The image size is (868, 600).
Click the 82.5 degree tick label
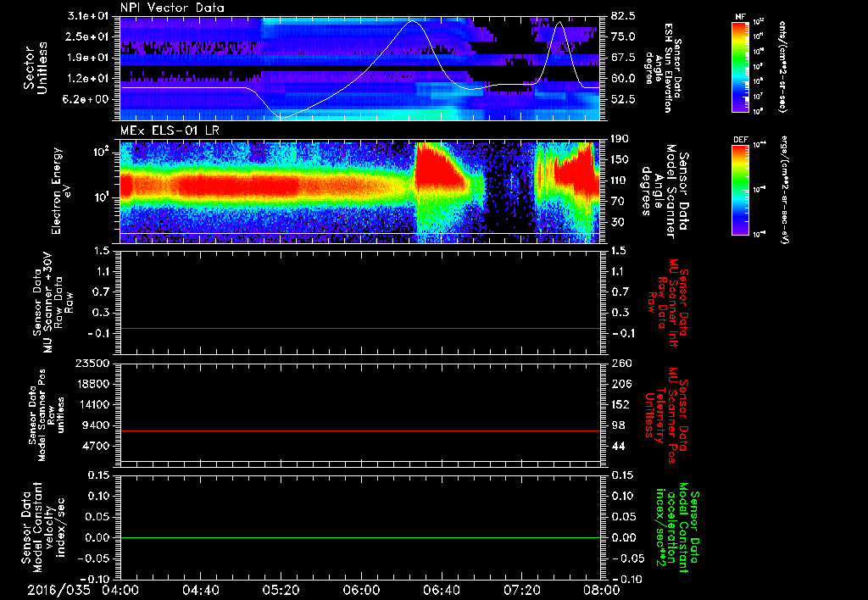coord(623,16)
